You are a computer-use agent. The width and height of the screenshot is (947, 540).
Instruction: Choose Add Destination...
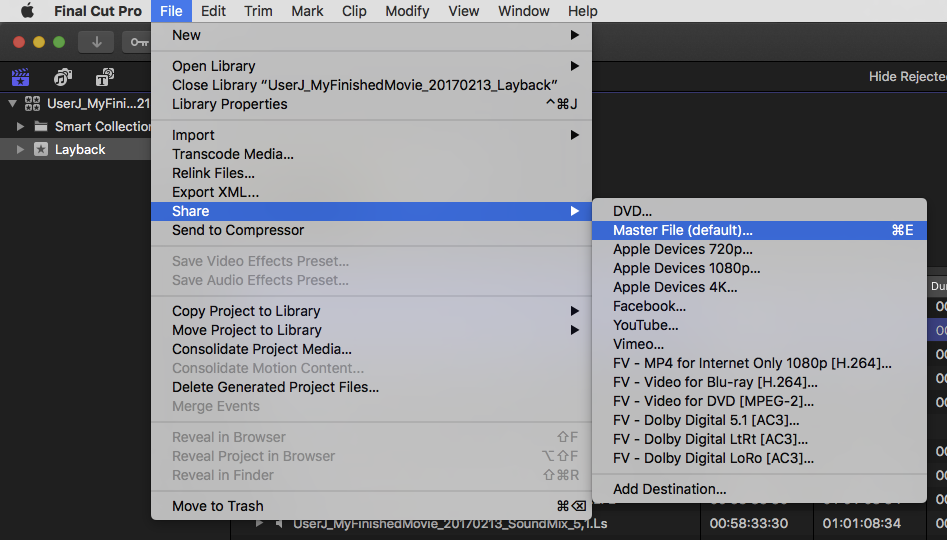pos(759,489)
